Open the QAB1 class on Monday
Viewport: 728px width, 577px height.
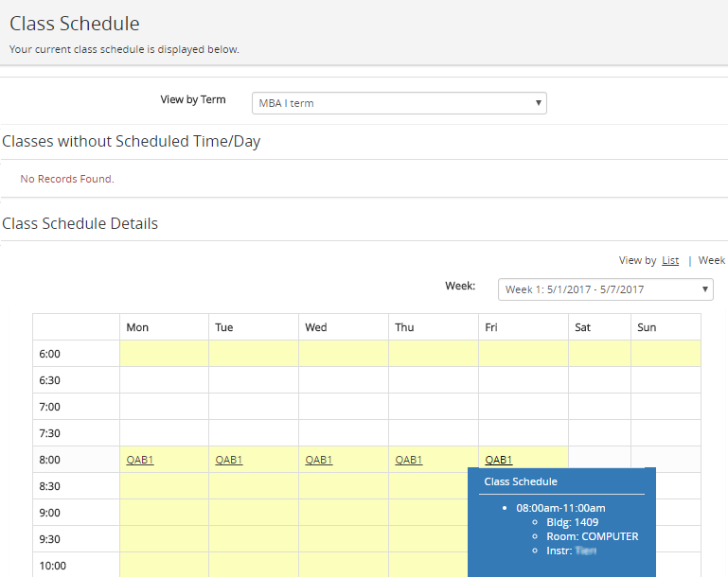139,460
